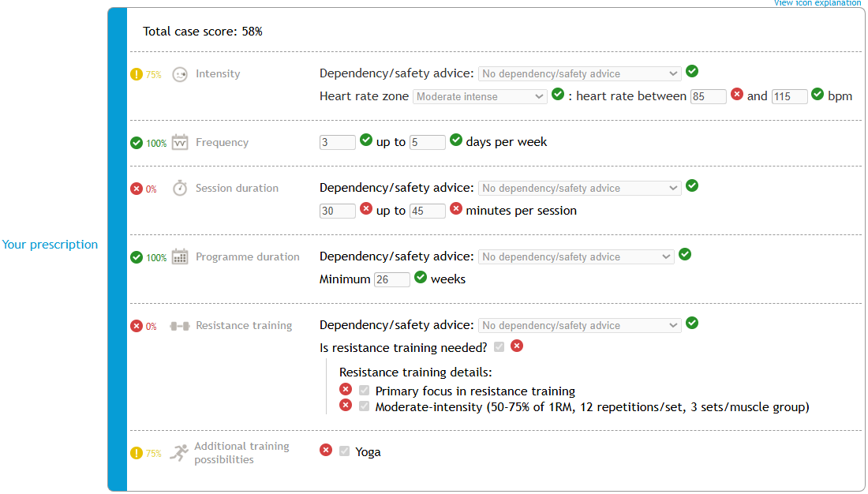The height and width of the screenshot is (494, 868).
Task: Click the Your prescription label
Action: (50, 245)
